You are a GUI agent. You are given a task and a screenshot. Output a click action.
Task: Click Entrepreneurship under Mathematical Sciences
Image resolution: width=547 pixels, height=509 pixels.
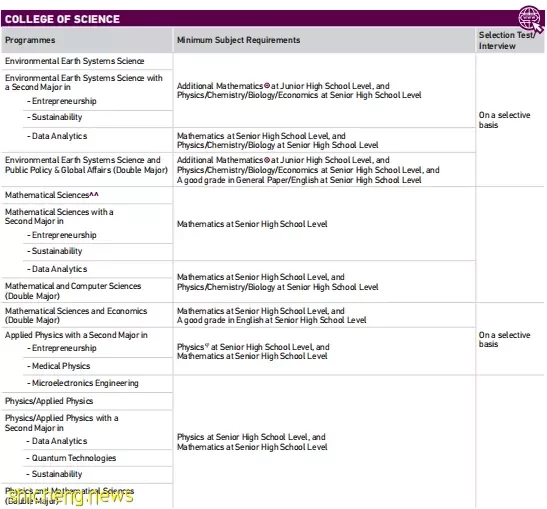click(x=62, y=235)
